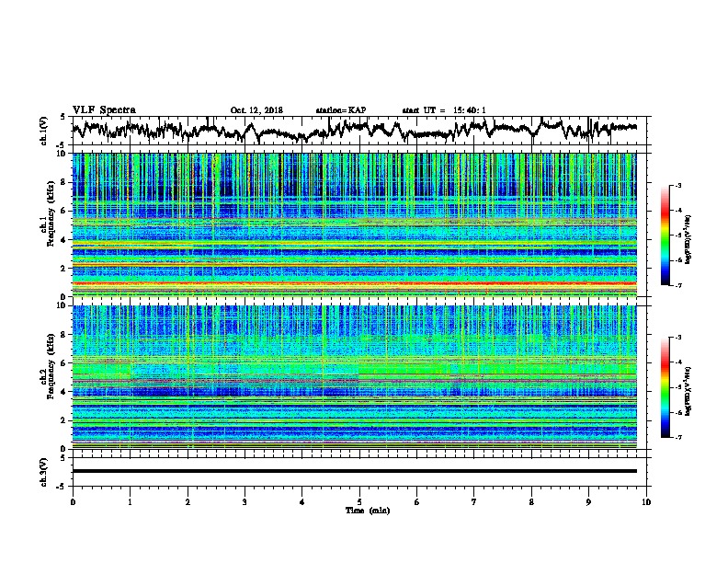Click the "ch.3(V)" axis label
728x563 pixels.
tap(44, 472)
